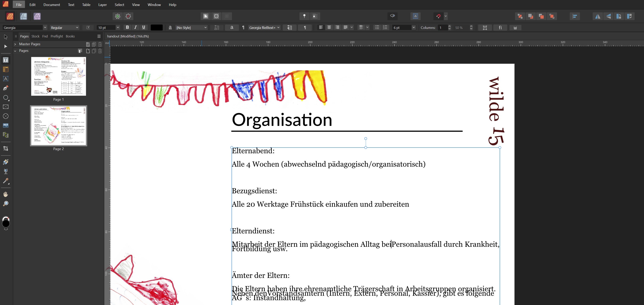Select the Page 1 thumbnail

click(x=58, y=76)
